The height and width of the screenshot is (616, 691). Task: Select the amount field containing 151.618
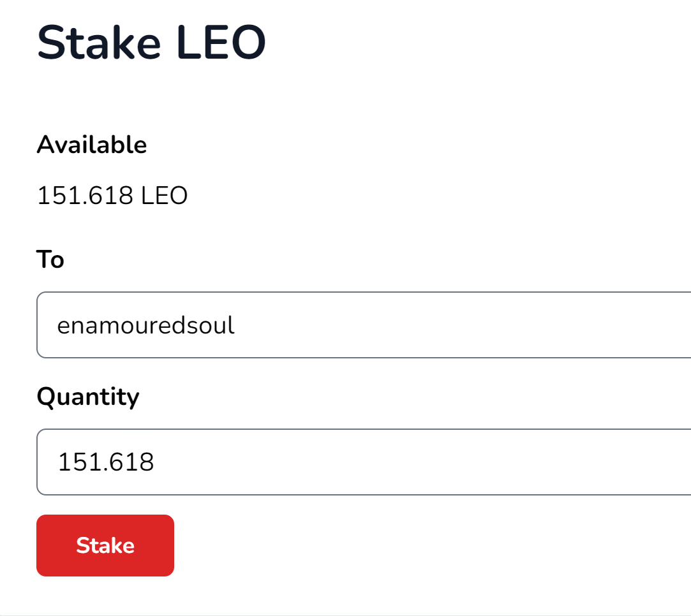(x=364, y=462)
